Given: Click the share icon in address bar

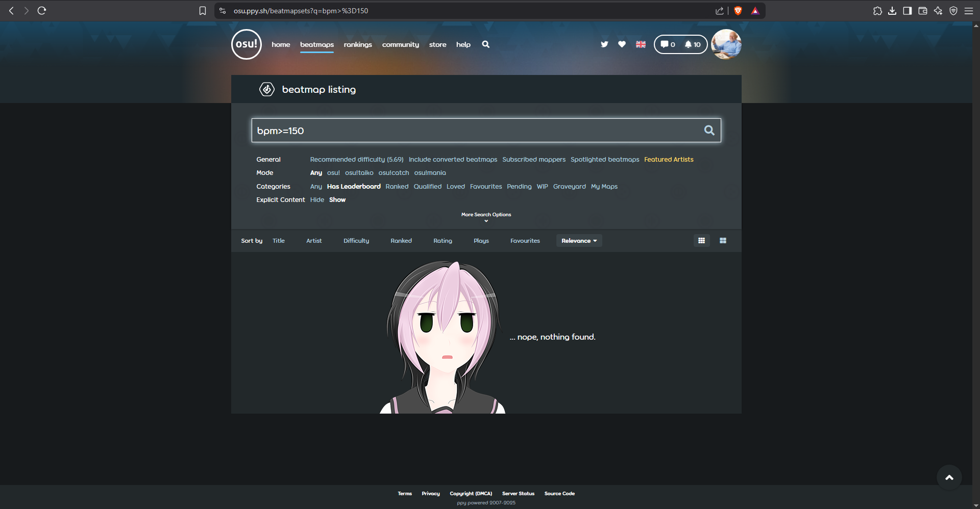Looking at the screenshot, I should point(720,11).
